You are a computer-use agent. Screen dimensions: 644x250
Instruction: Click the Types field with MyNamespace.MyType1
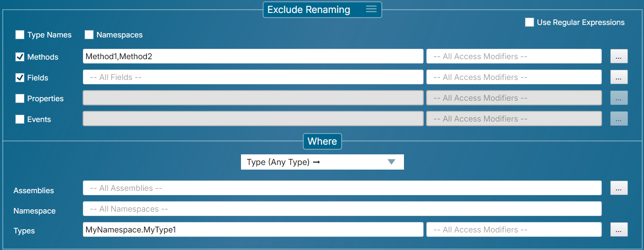click(253, 230)
